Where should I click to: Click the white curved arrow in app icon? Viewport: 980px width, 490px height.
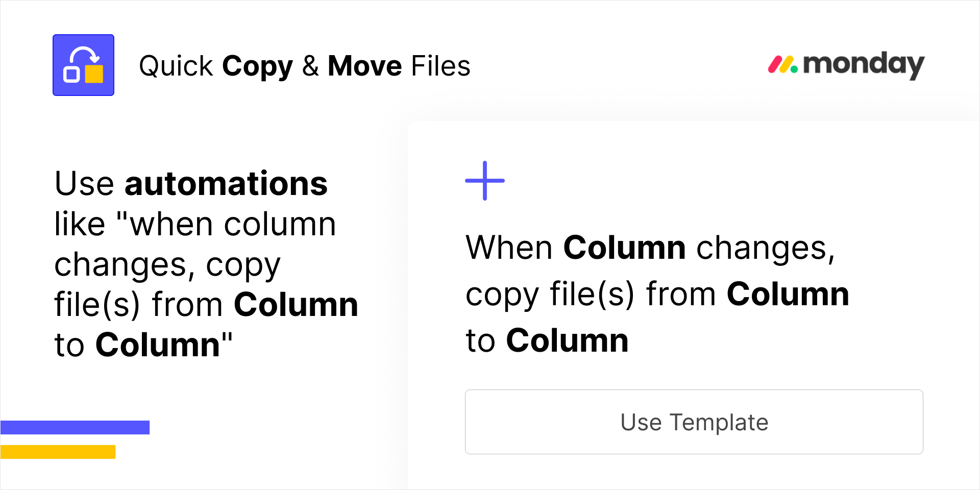(84, 56)
